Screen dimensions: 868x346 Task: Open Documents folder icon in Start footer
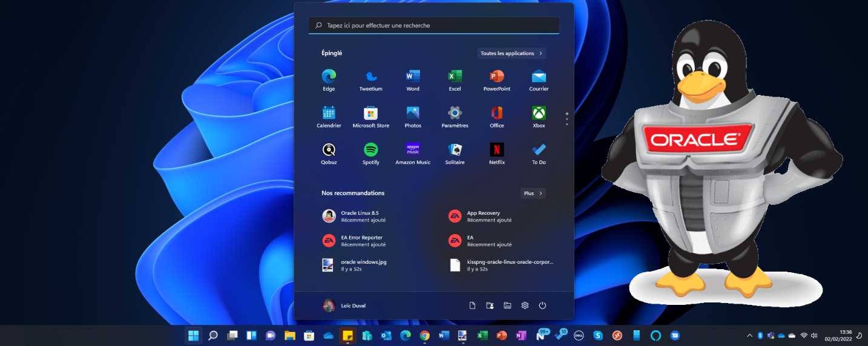click(x=472, y=305)
